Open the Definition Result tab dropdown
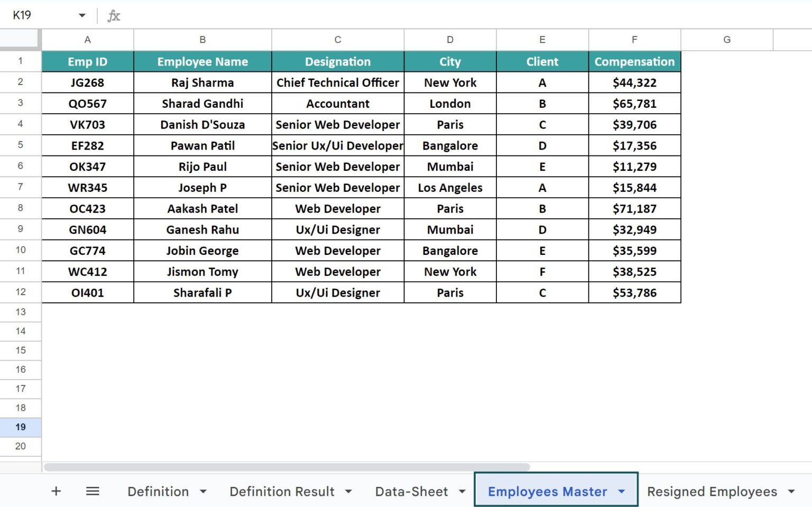The width and height of the screenshot is (812, 507). click(349, 492)
